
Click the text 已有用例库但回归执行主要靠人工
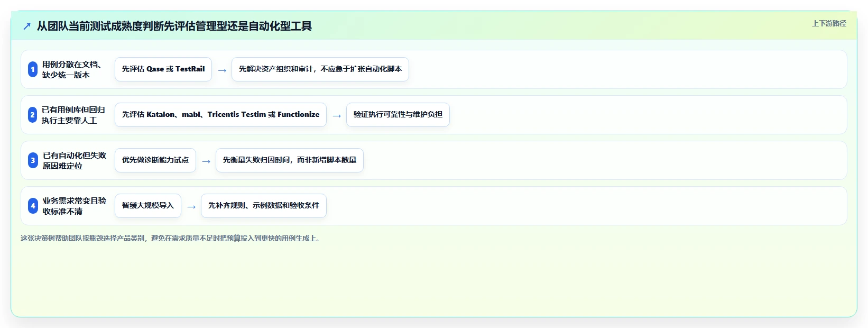tap(73, 115)
